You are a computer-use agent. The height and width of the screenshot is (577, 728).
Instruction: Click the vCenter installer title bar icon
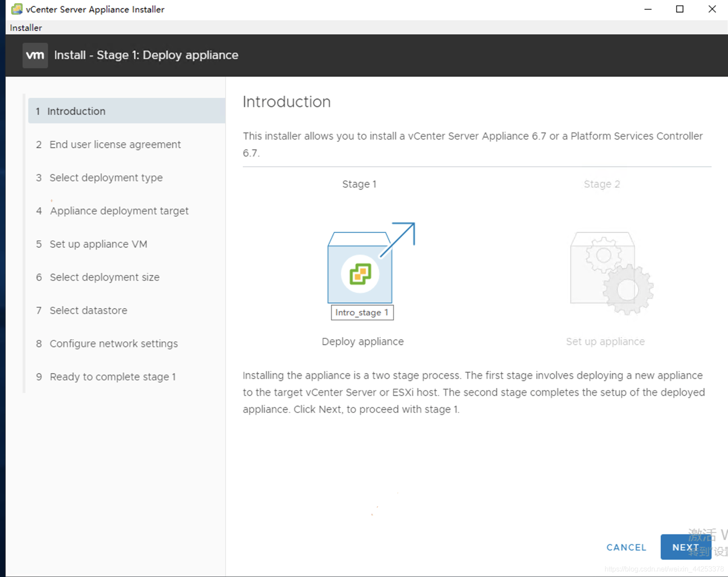coord(17,9)
